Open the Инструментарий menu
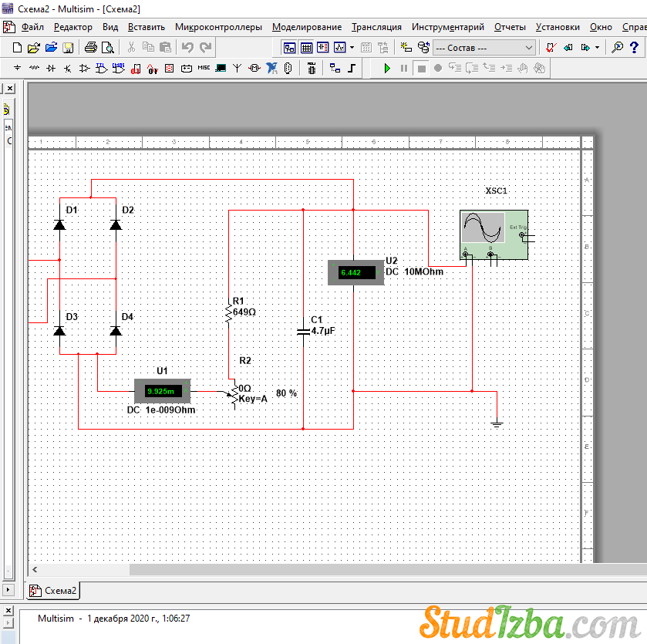Viewport: 647px width, 644px height. click(447, 27)
